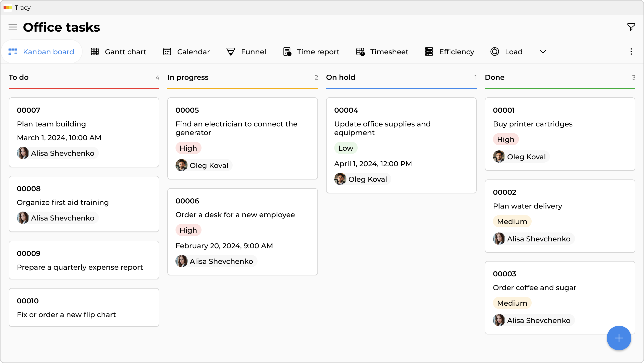Click the Timesheet table icon

(360, 52)
